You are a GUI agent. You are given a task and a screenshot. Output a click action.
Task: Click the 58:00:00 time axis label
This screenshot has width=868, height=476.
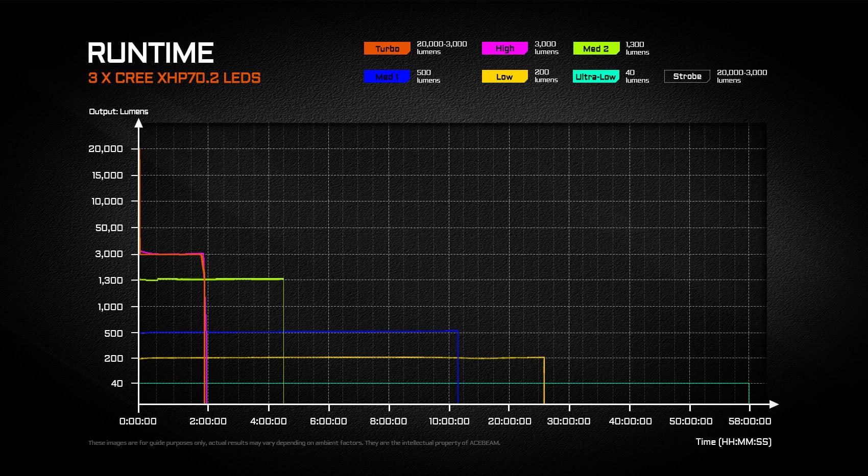pyautogui.click(x=750, y=421)
